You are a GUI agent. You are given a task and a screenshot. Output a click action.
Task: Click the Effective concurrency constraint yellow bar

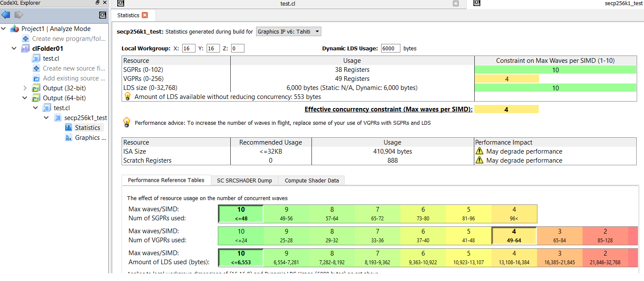pos(506,109)
